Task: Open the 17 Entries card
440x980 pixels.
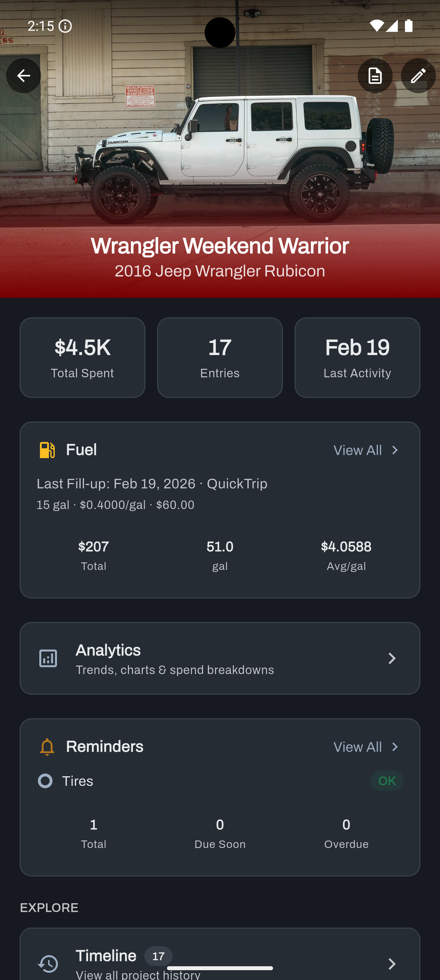Action: (x=220, y=358)
